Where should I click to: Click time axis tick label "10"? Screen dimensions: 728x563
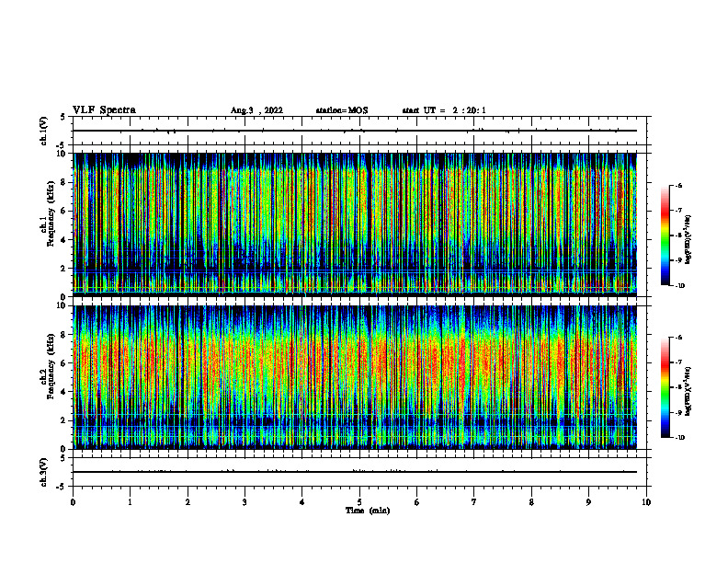(x=646, y=502)
